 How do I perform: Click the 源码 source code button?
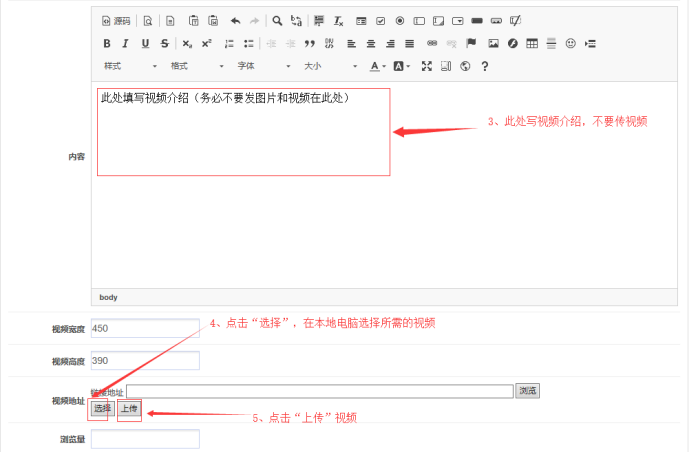(x=116, y=20)
